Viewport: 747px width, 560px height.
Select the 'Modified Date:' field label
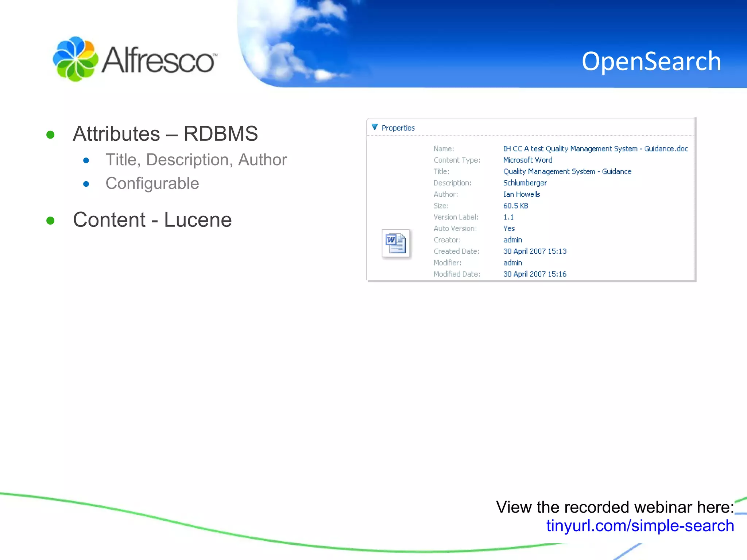(x=457, y=274)
